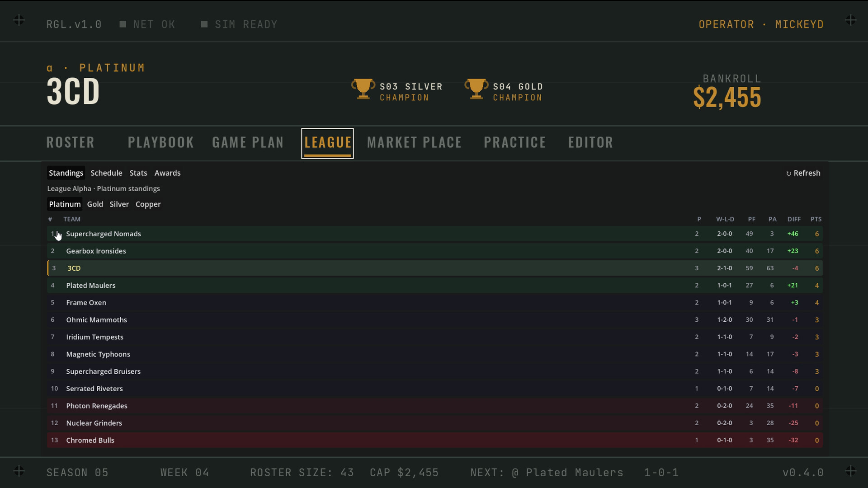Click the Chromed Bulls team name

[90, 440]
